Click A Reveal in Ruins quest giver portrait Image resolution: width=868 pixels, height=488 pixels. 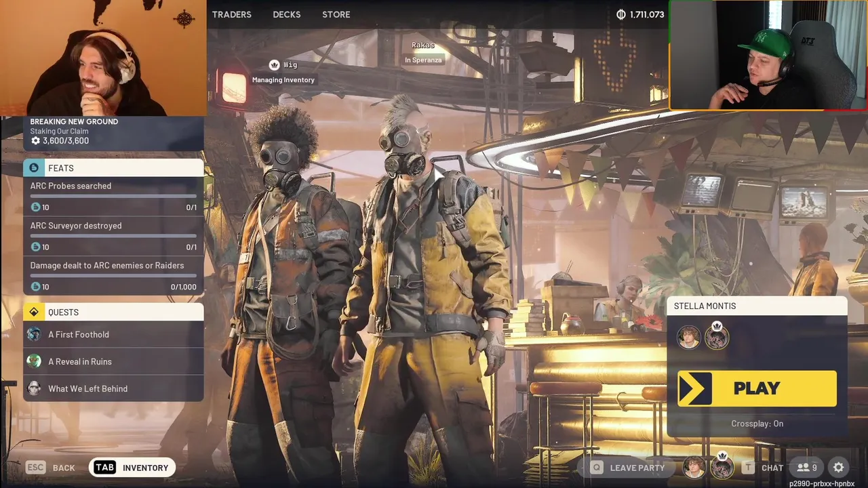34,361
